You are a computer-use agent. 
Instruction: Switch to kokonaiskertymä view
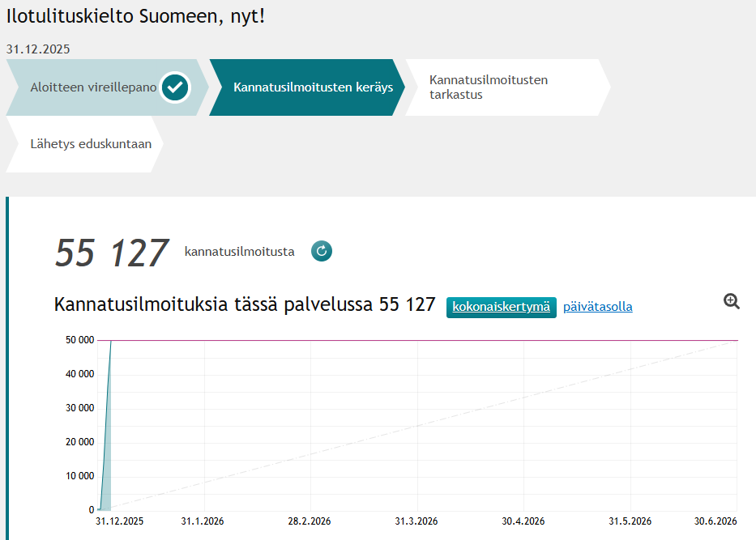[x=502, y=308]
